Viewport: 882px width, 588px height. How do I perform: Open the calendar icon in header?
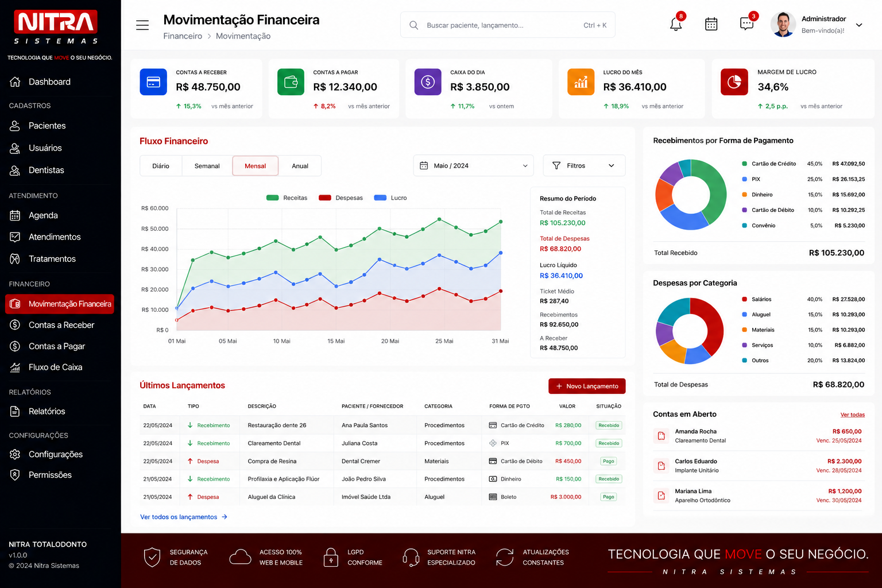[711, 24]
